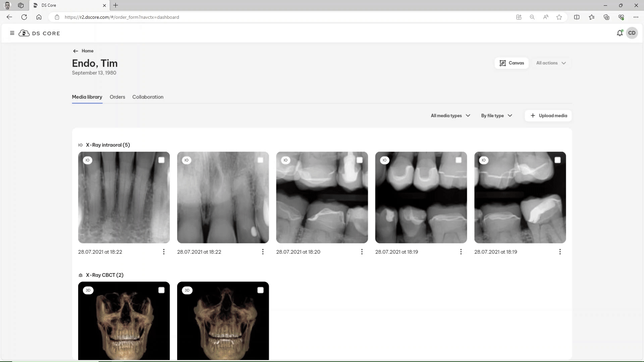The width and height of the screenshot is (644, 362).
Task: Open the By file type sorting dropdown
Action: [496, 116]
